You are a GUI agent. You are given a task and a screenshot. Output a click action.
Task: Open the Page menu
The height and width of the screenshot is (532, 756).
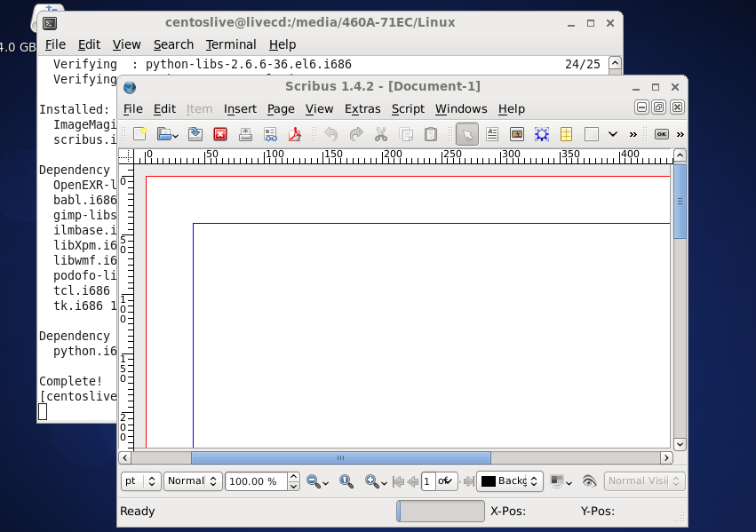point(281,109)
